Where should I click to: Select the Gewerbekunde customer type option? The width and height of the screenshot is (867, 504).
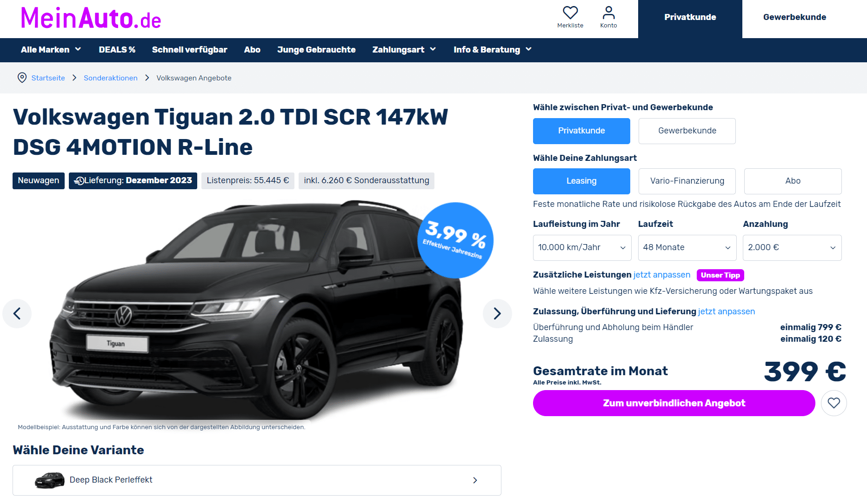tap(687, 131)
